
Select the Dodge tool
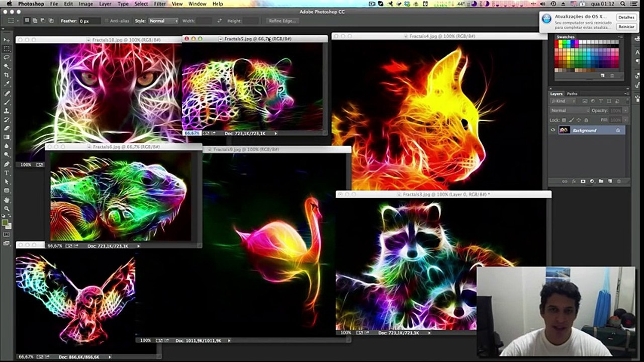click(x=7, y=154)
